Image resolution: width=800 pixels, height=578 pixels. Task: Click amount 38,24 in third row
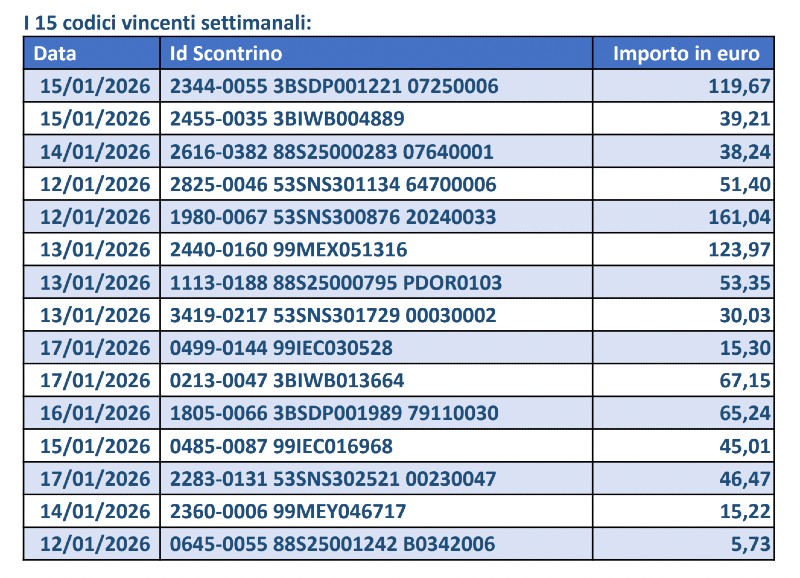745,152
